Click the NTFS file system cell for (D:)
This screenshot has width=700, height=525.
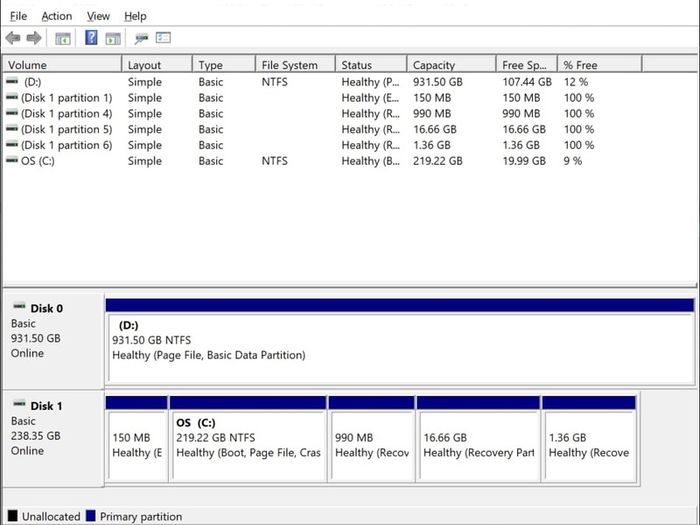click(x=275, y=82)
